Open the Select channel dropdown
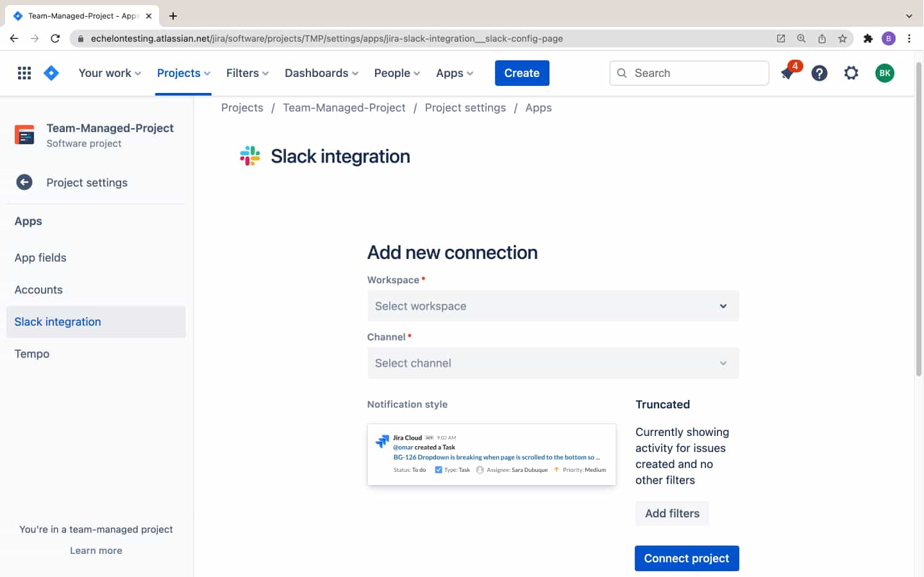 tap(553, 363)
